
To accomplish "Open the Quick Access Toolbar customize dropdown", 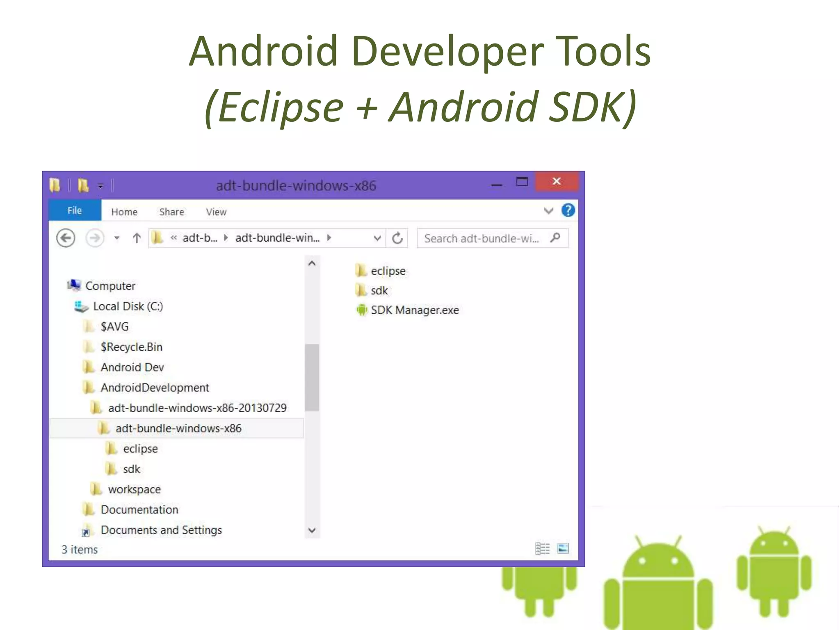I will [100, 186].
